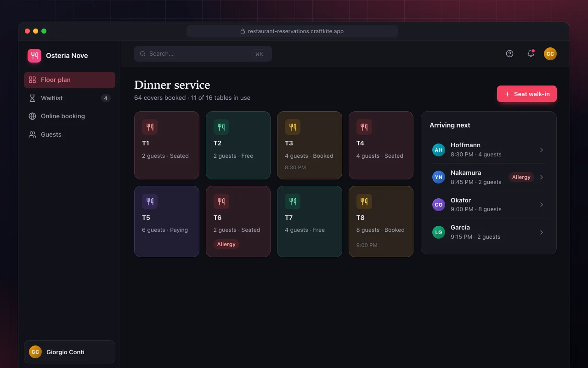This screenshot has height=368, width=588.
Task: Expand the Hoffmann reservation chevron
Action: point(542,150)
